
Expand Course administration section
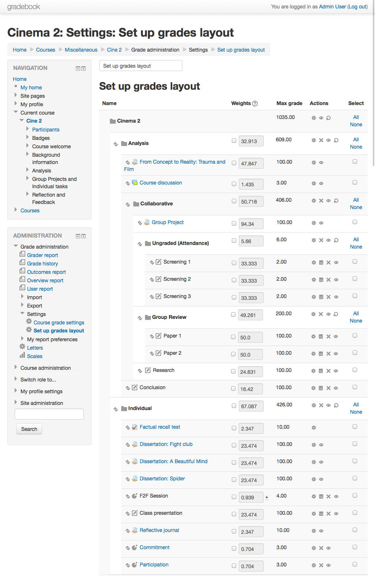pyautogui.click(x=16, y=367)
